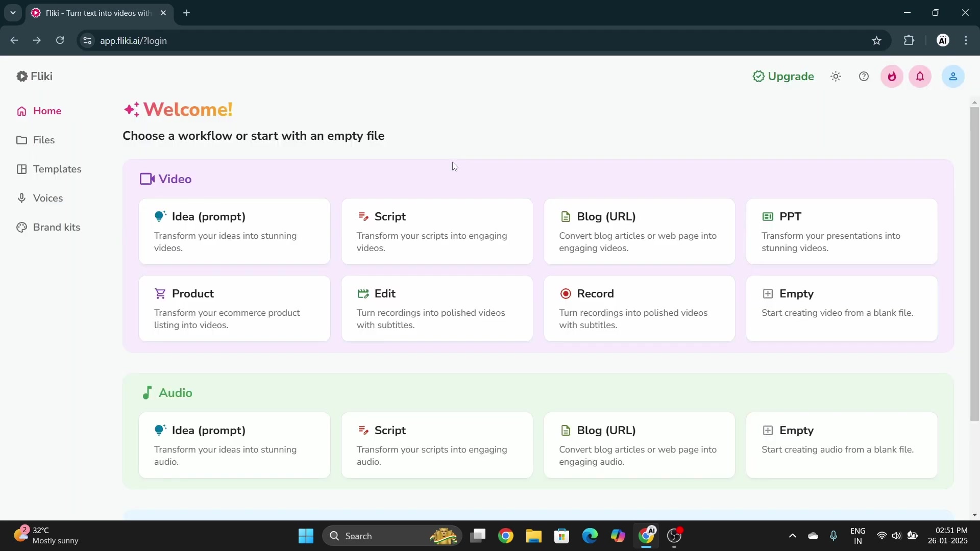Click the address bar URL app.fliki.ai
This screenshot has height=551, width=980.
pyautogui.click(x=133, y=41)
